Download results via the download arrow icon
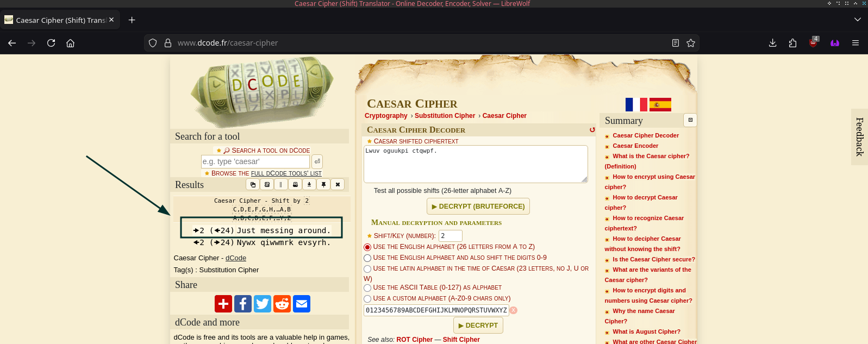868x344 pixels. (309, 185)
